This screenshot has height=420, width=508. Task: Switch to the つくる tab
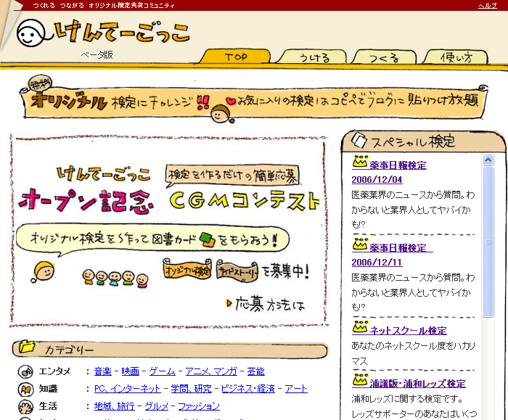coord(384,57)
